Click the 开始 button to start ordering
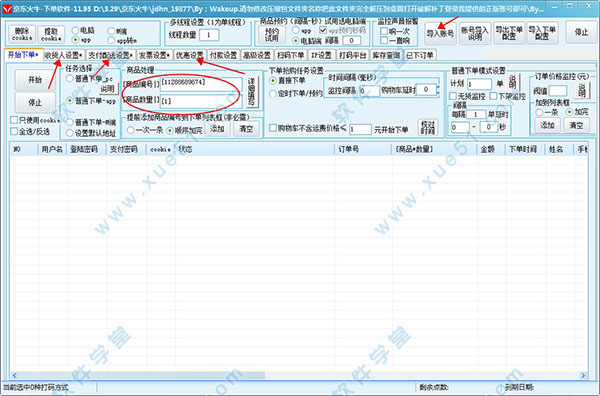Viewport: 600px width, 396px height. [x=35, y=80]
